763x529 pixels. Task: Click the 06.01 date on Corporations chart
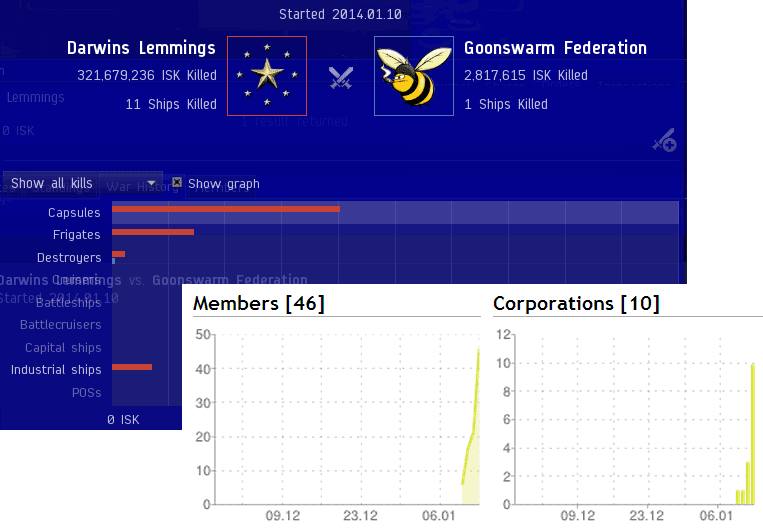(716, 516)
